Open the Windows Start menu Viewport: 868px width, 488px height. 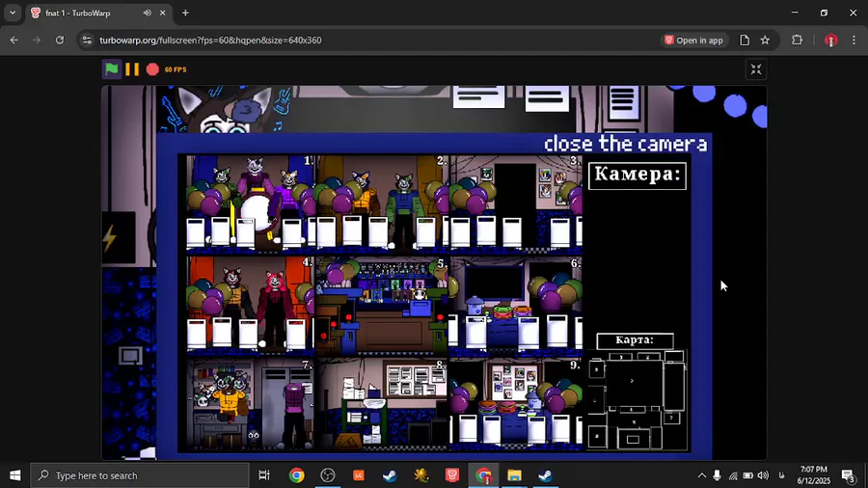coord(14,475)
